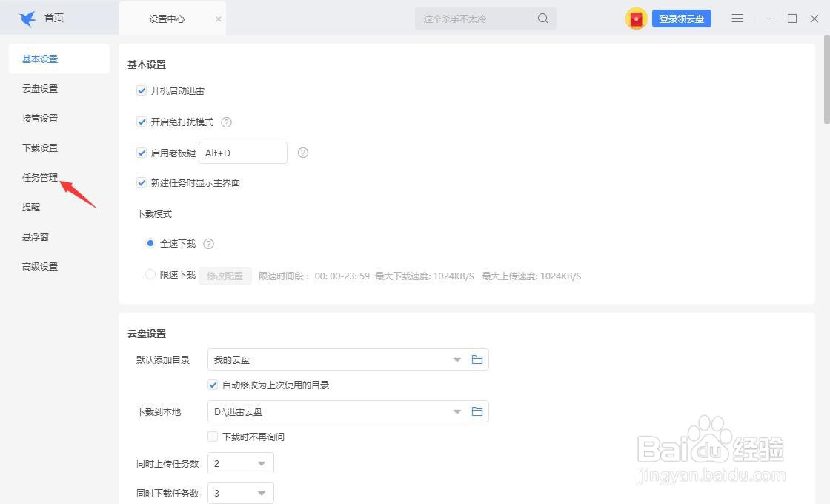Click the 限速时间段 00:00-23:59 text
The height and width of the screenshot is (504, 830).
pyautogui.click(x=314, y=276)
